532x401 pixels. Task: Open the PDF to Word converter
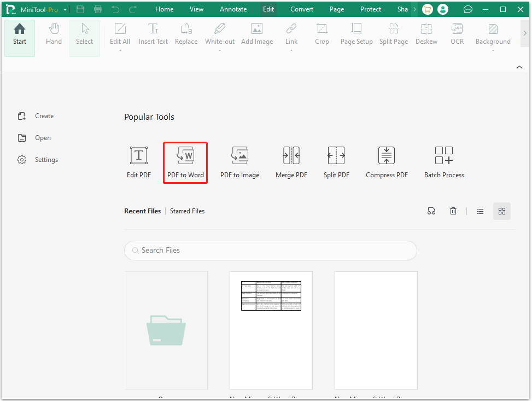(x=185, y=161)
